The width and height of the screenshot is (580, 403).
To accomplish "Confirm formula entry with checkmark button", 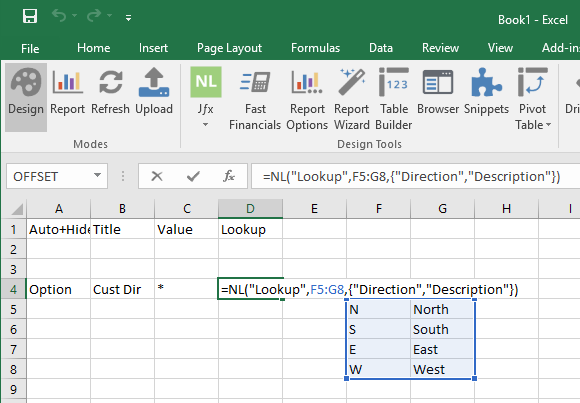I will 193,176.
